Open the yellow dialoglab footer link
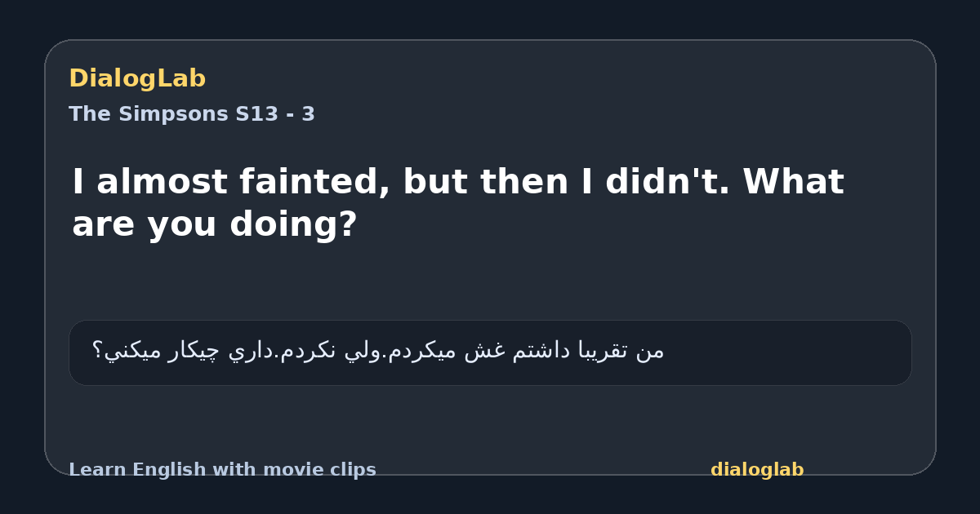Image resolution: width=980 pixels, height=514 pixels. click(x=757, y=470)
